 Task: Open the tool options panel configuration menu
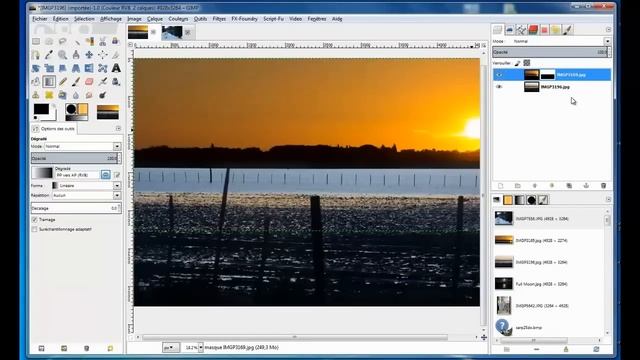click(118, 129)
